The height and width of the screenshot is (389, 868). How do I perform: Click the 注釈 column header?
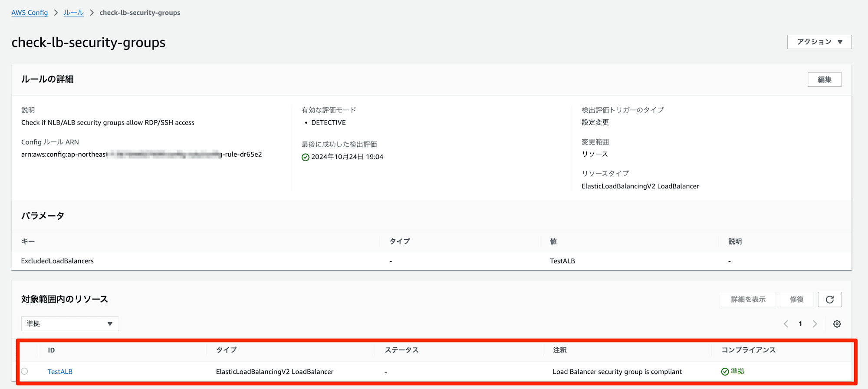click(560, 350)
